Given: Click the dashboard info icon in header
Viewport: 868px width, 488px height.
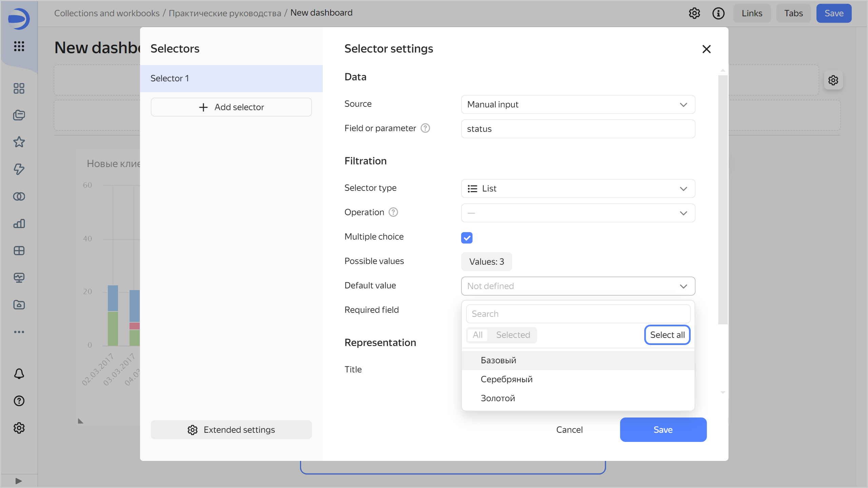Looking at the screenshot, I should (x=718, y=13).
